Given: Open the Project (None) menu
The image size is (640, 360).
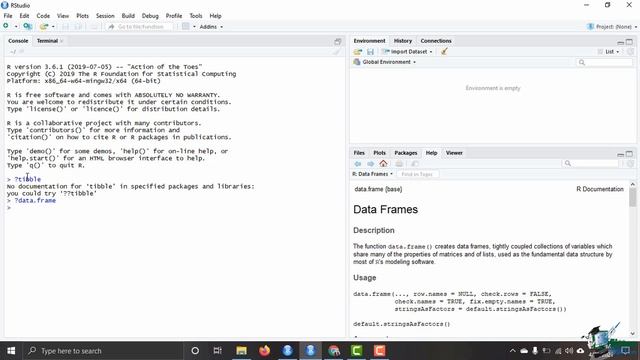Looking at the screenshot, I should [611, 27].
